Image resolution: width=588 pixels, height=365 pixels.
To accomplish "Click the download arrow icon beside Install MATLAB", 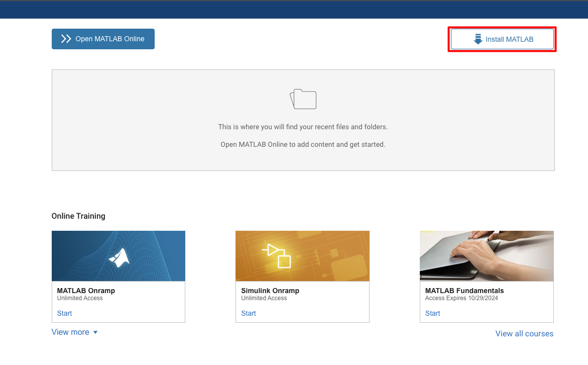I will coord(478,39).
